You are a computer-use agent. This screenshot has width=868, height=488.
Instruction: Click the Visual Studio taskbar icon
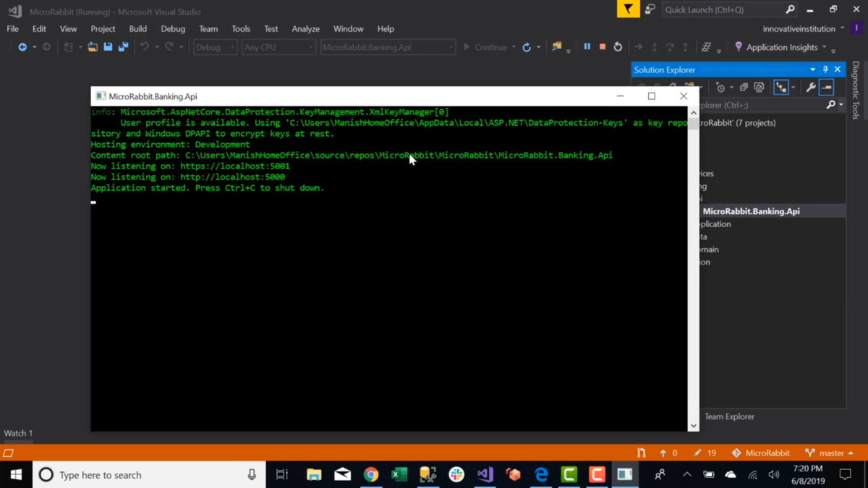[x=485, y=475]
